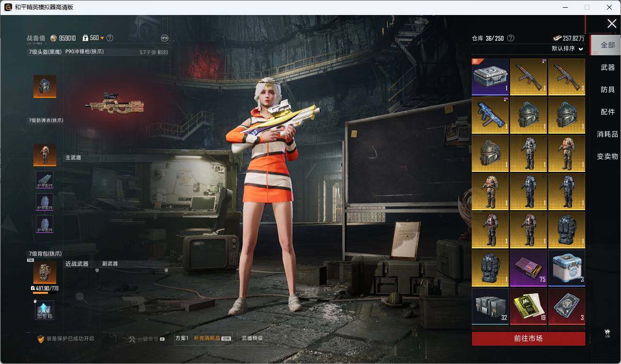Close the warehouse screen with the X
The width and height of the screenshot is (621, 364).
click(612, 23)
